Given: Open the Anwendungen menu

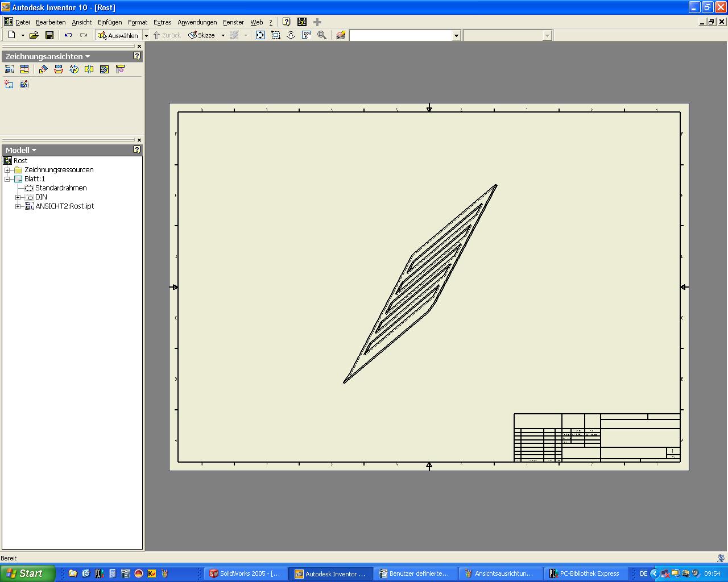Looking at the screenshot, I should [197, 22].
